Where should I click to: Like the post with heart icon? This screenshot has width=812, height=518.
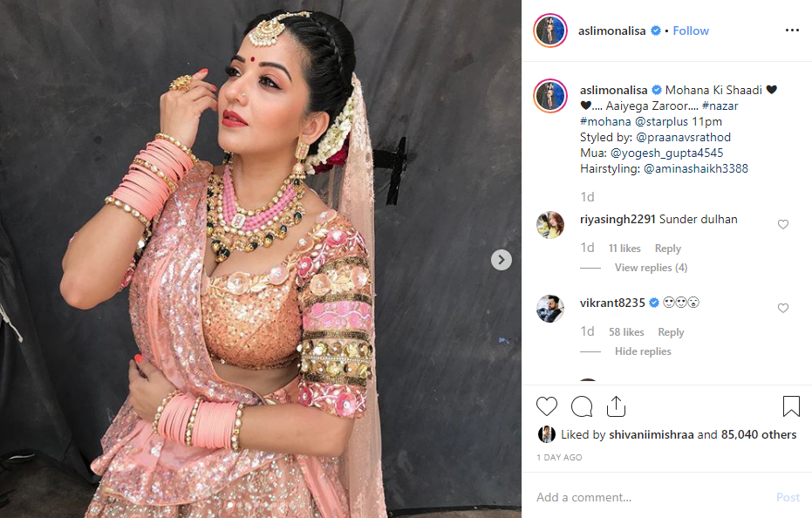[x=546, y=406]
